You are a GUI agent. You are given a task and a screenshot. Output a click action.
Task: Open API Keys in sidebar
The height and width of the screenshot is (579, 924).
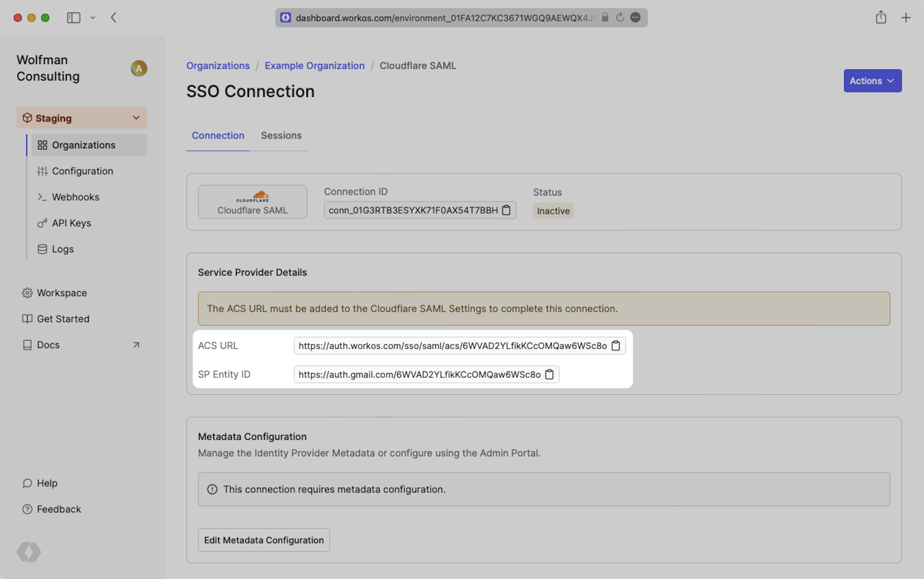click(x=71, y=223)
